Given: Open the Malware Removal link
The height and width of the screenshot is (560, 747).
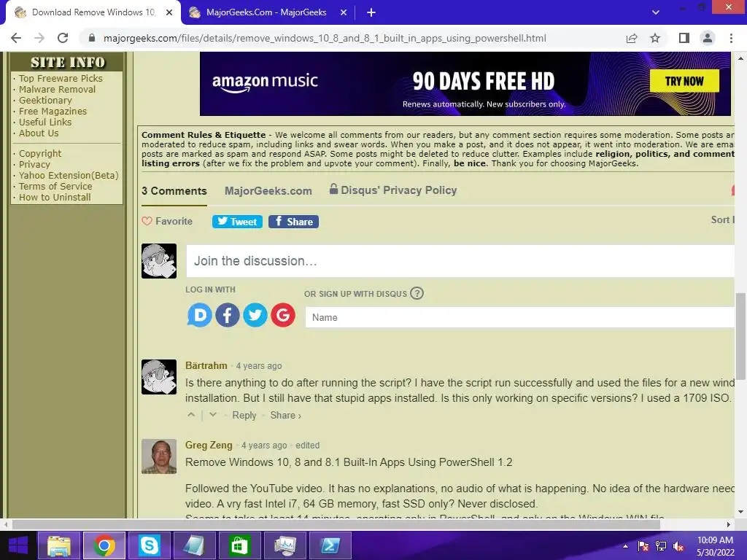Looking at the screenshot, I should (x=57, y=90).
